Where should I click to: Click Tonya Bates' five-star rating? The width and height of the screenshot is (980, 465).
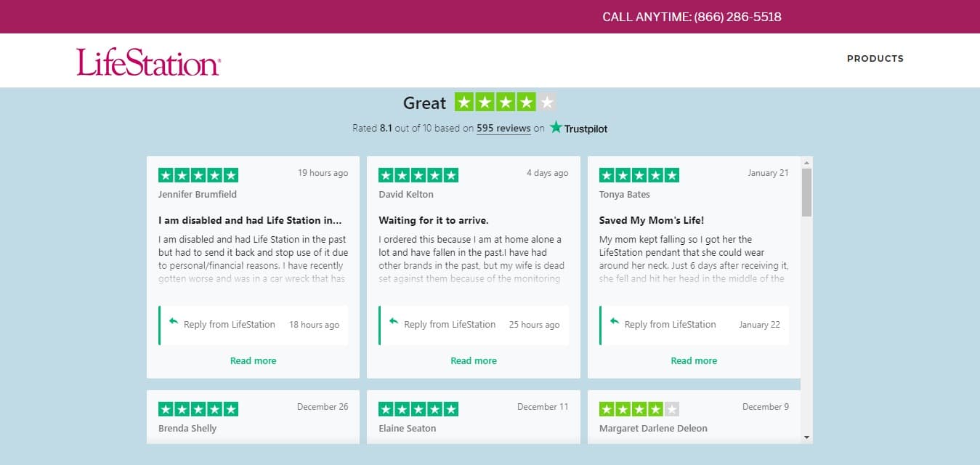639,175
